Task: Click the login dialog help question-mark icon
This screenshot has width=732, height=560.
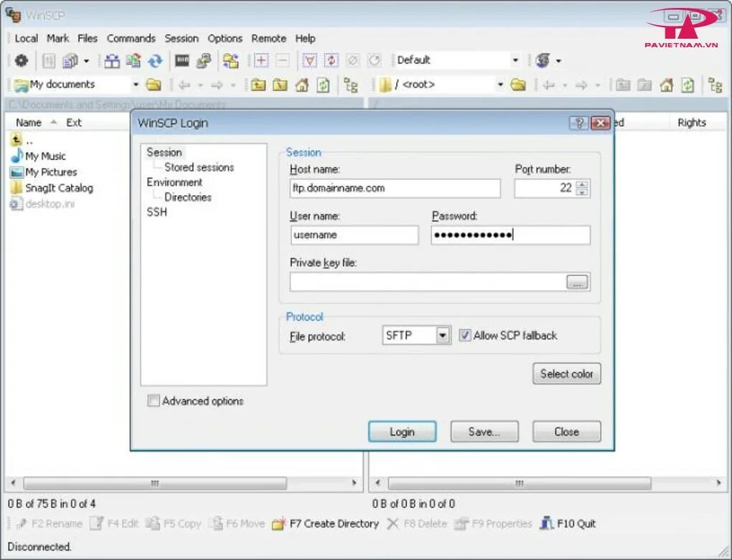Action: click(x=579, y=123)
